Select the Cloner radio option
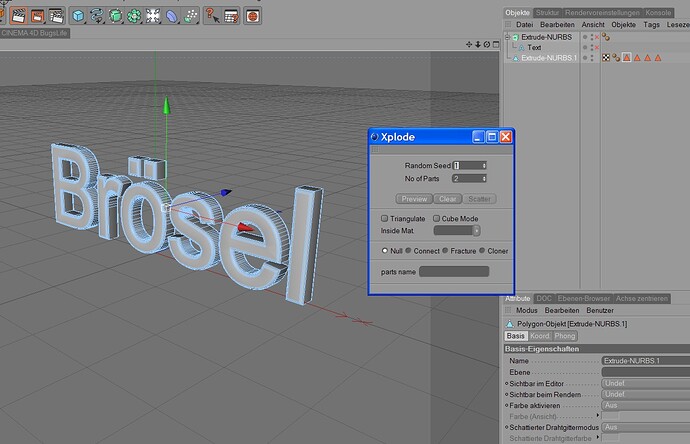 pos(482,250)
